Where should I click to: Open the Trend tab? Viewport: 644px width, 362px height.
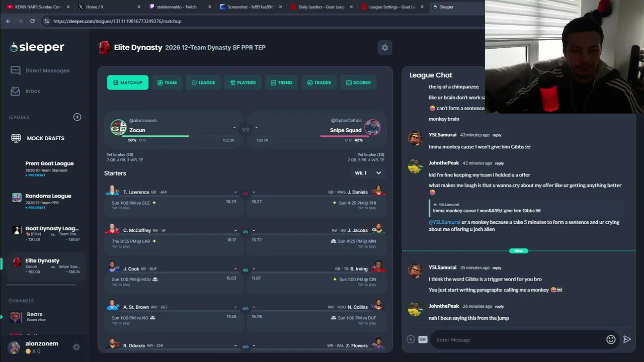[281, 82]
